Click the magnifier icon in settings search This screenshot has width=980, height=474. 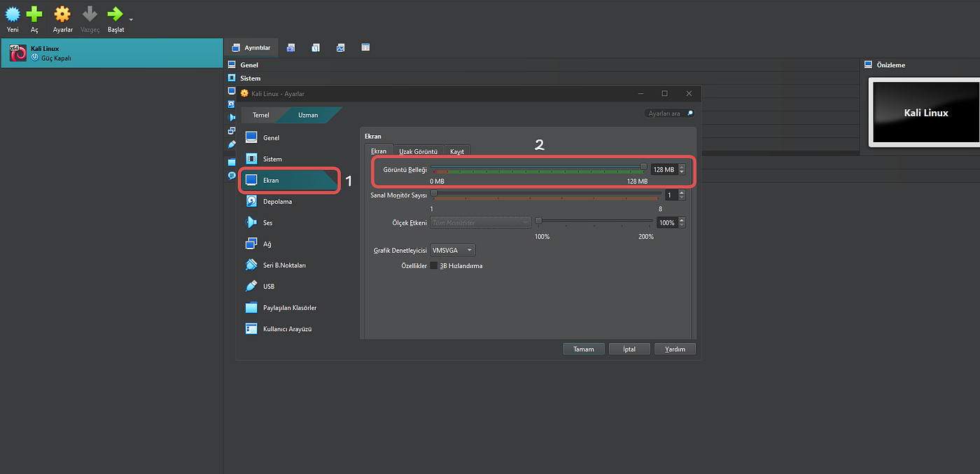click(x=689, y=113)
